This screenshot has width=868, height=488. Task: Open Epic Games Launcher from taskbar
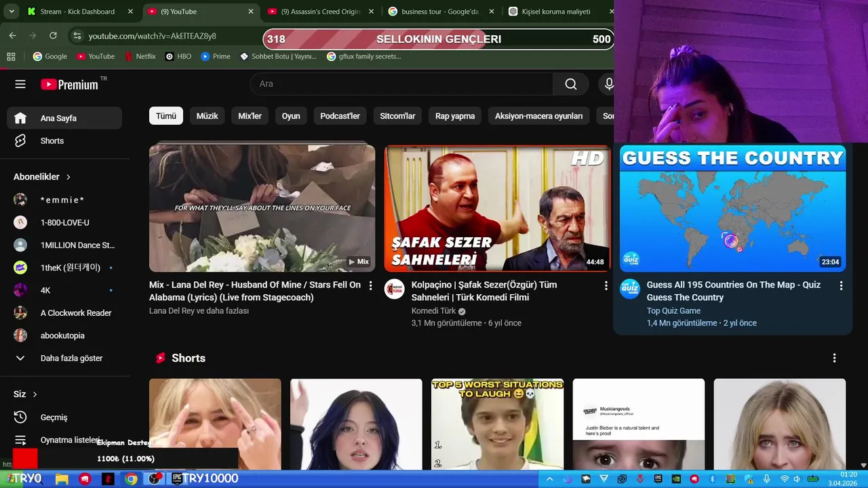tap(176, 479)
